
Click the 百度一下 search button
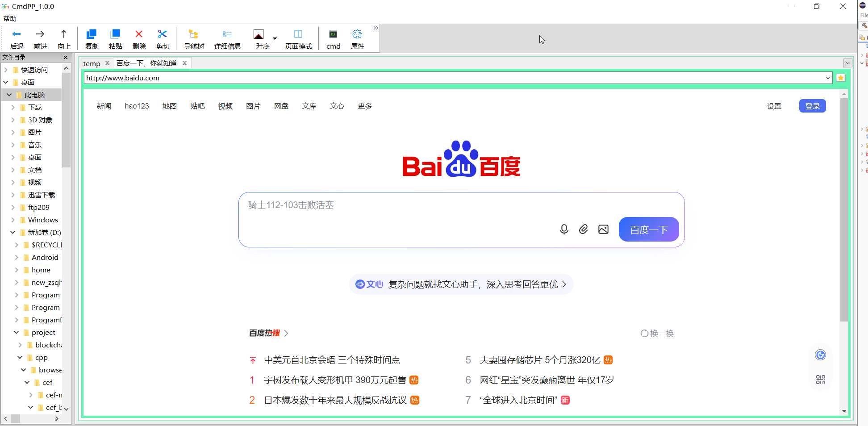click(x=649, y=230)
